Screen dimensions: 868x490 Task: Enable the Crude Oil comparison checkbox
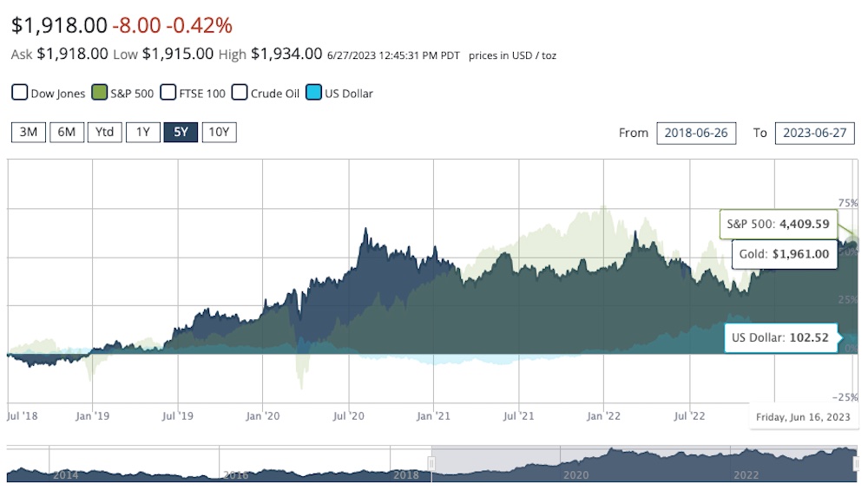tap(240, 93)
